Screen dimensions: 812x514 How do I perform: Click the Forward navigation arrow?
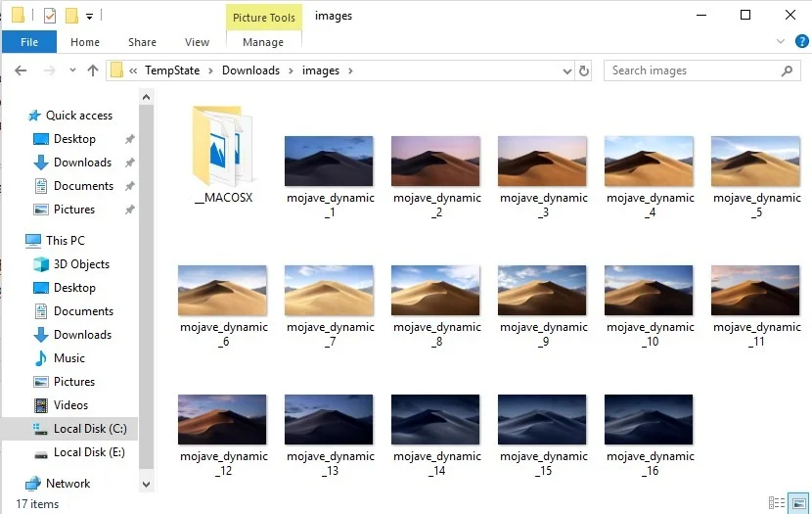[49, 70]
